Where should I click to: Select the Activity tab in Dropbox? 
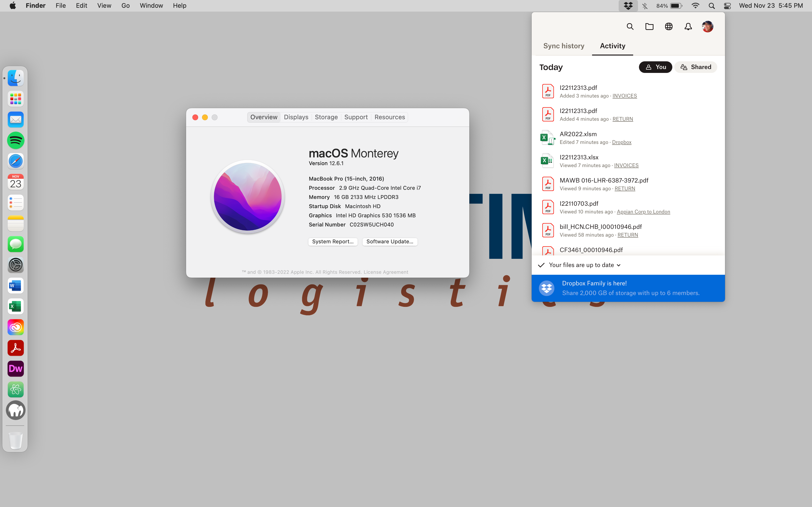pyautogui.click(x=612, y=46)
